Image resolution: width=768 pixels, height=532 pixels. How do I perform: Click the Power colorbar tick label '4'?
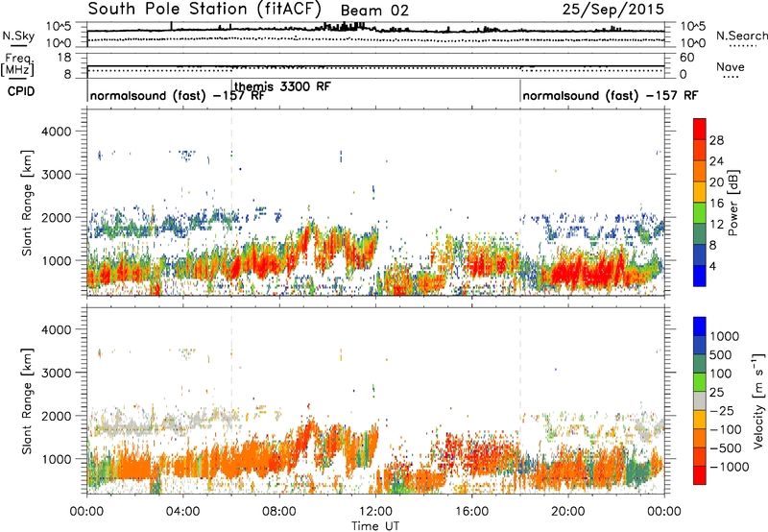click(713, 266)
